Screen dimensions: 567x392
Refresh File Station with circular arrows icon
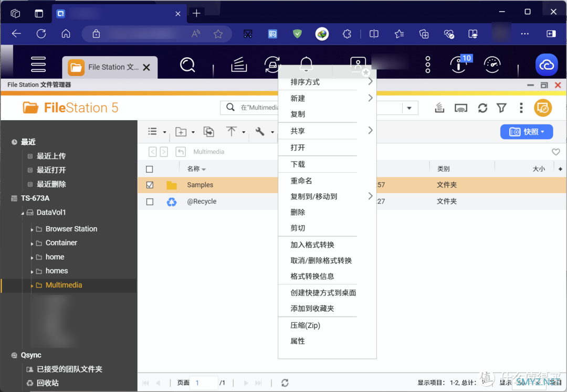[x=482, y=108]
